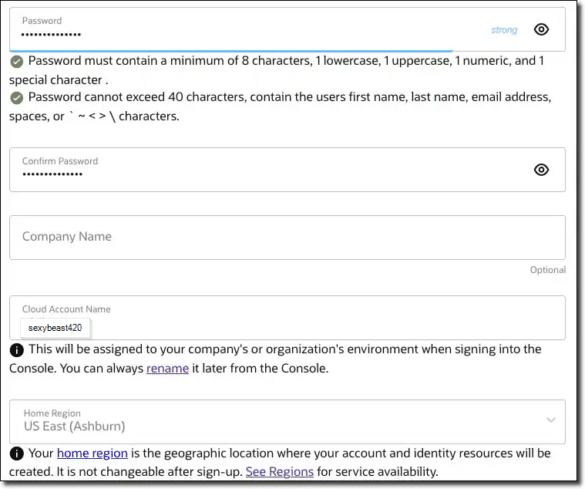Select the sexybeast420 autofill suggestion

55,328
